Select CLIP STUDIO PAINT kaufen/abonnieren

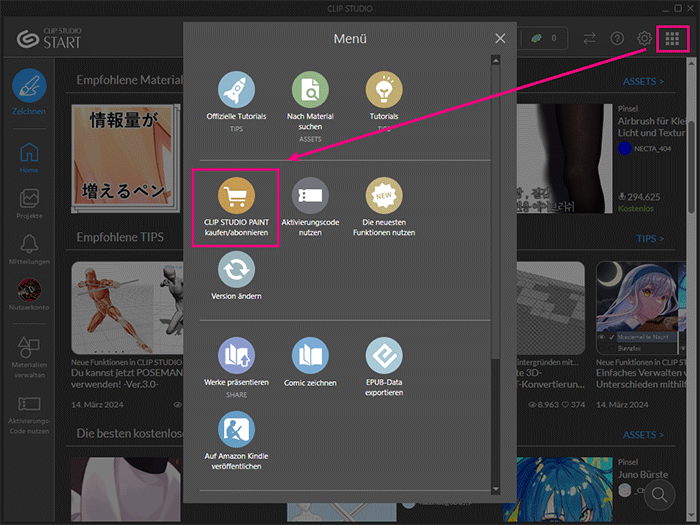pyautogui.click(x=236, y=196)
